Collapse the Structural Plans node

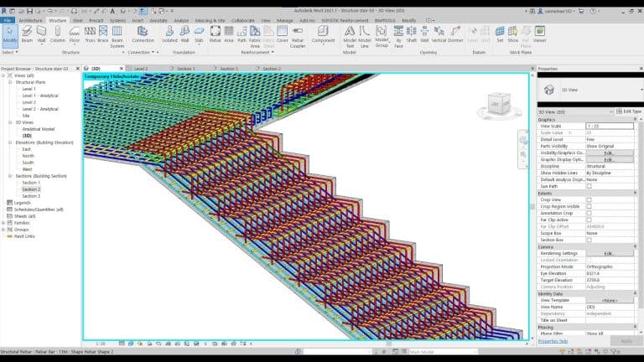click(10, 82)
